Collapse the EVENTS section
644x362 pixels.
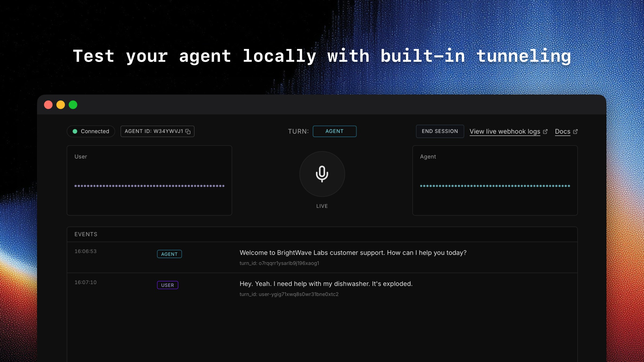[86, 234]
